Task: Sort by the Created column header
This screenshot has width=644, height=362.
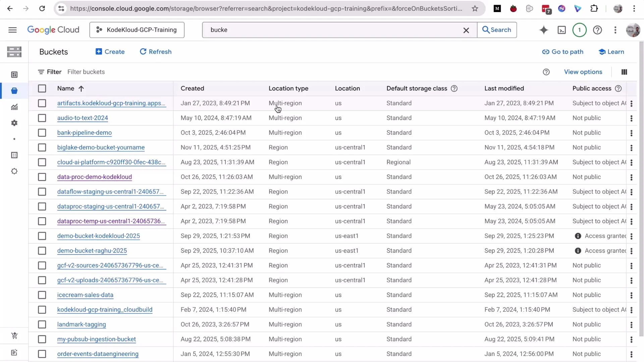Action: (192, 88)
